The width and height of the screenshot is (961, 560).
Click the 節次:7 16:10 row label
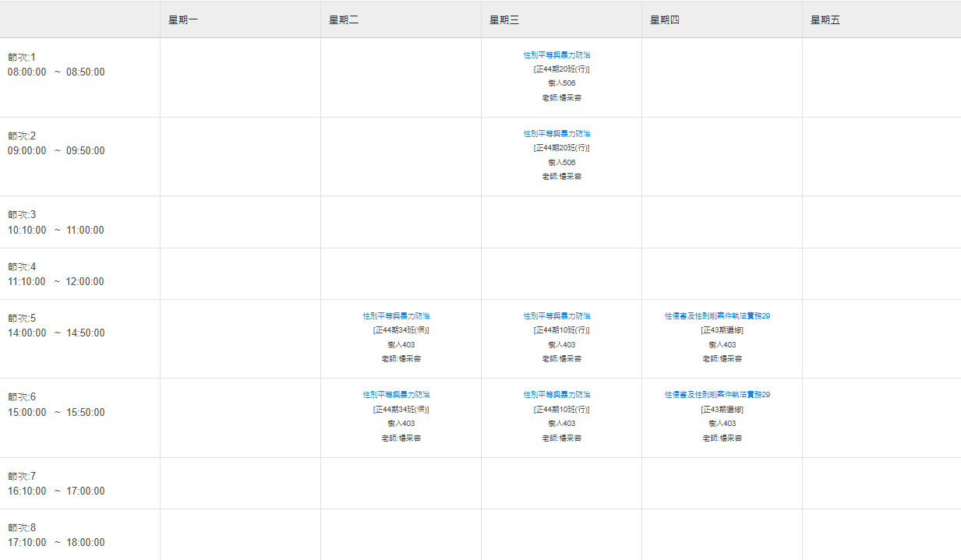click(56, 484)
